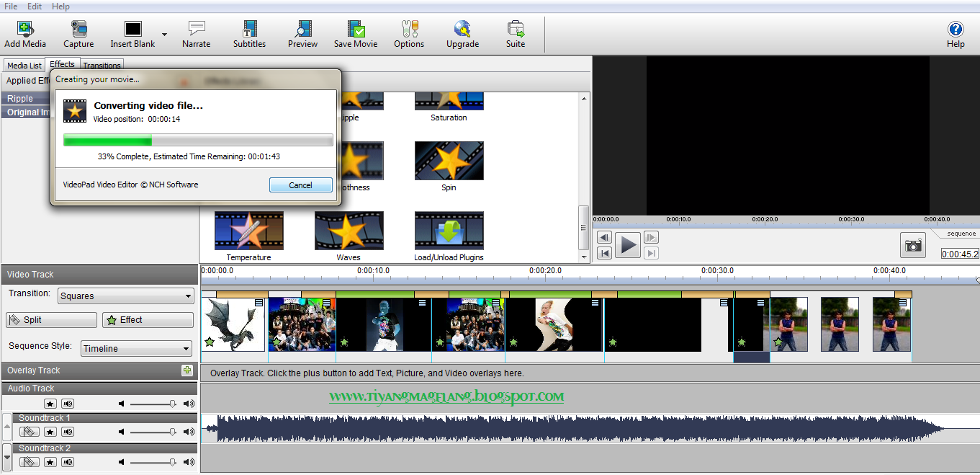Viewport: 980px width, 475px height.
Task: Switch to the Media List tab
Action: [x=24, y=66]
